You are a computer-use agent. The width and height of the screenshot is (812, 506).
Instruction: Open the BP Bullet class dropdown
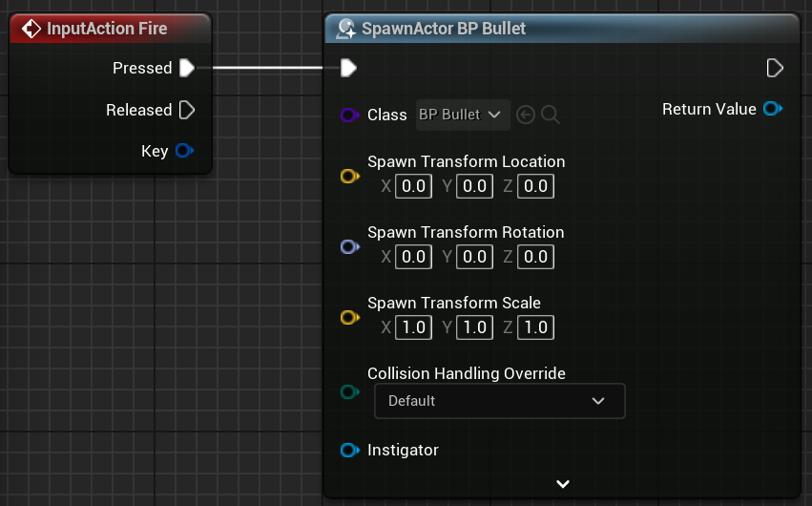click(463, 115)
